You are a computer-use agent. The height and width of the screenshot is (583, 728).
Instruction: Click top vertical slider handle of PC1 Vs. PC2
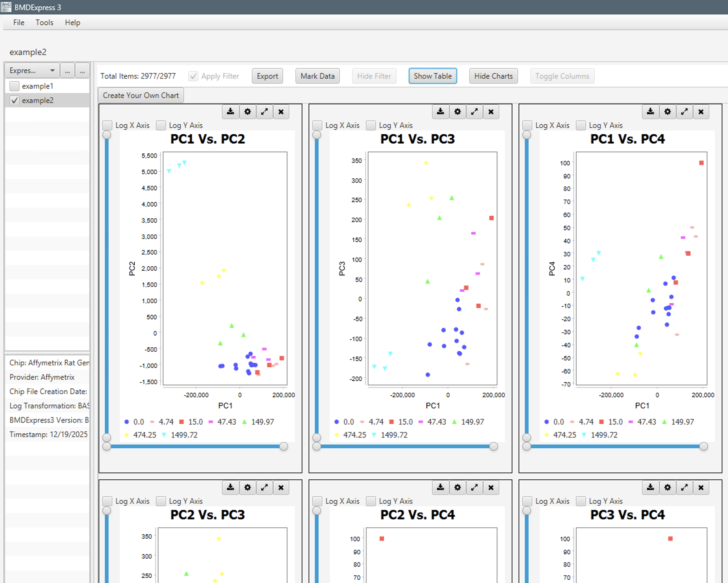tap(107, 135)
